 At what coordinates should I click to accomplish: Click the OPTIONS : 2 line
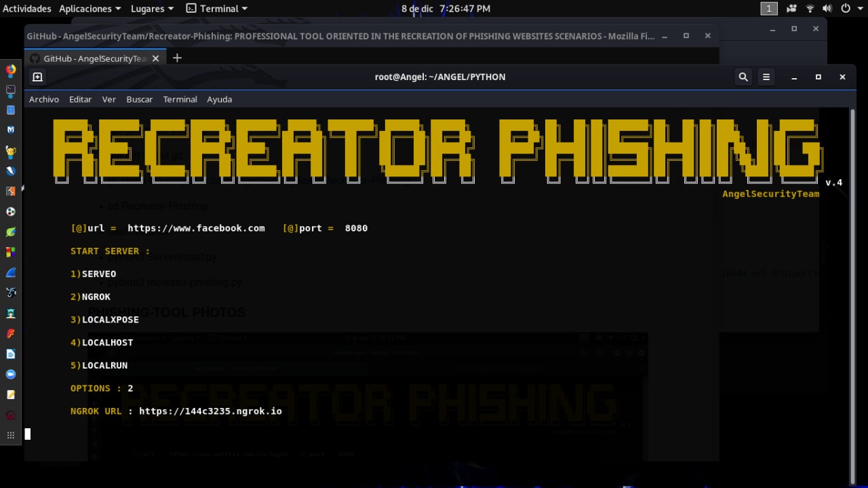pos(102,388)
